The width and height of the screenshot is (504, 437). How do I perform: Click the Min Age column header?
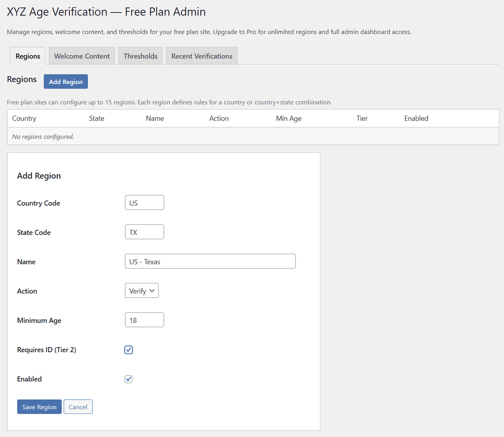(x=289, y=118)
